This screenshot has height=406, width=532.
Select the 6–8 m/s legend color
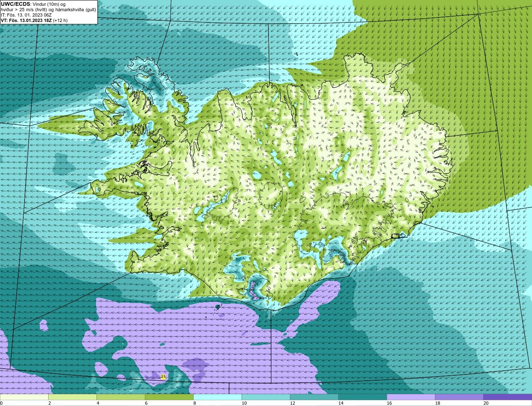click(x=169, y=397)
